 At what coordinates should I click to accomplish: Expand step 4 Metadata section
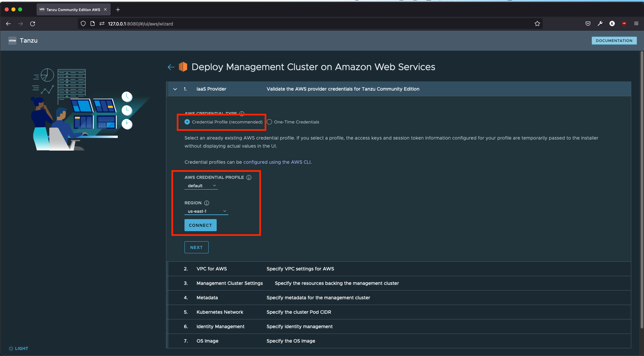pos(398,298)
